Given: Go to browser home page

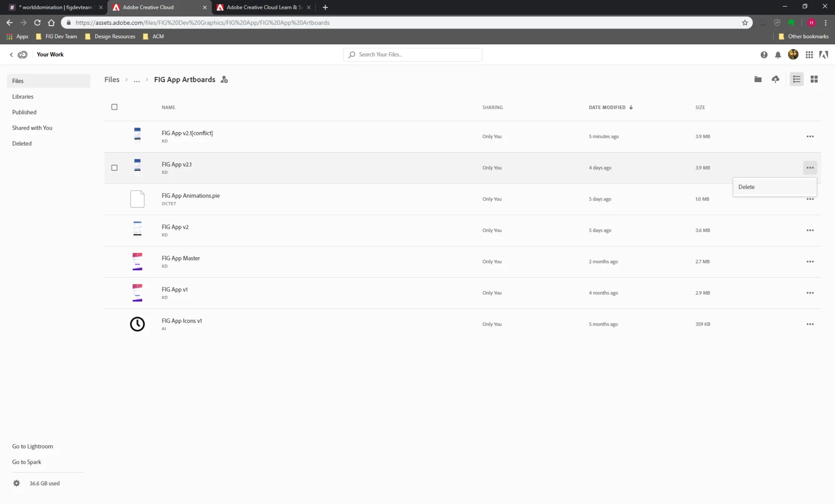Looking at the screenshot, I should click(51, 22).
